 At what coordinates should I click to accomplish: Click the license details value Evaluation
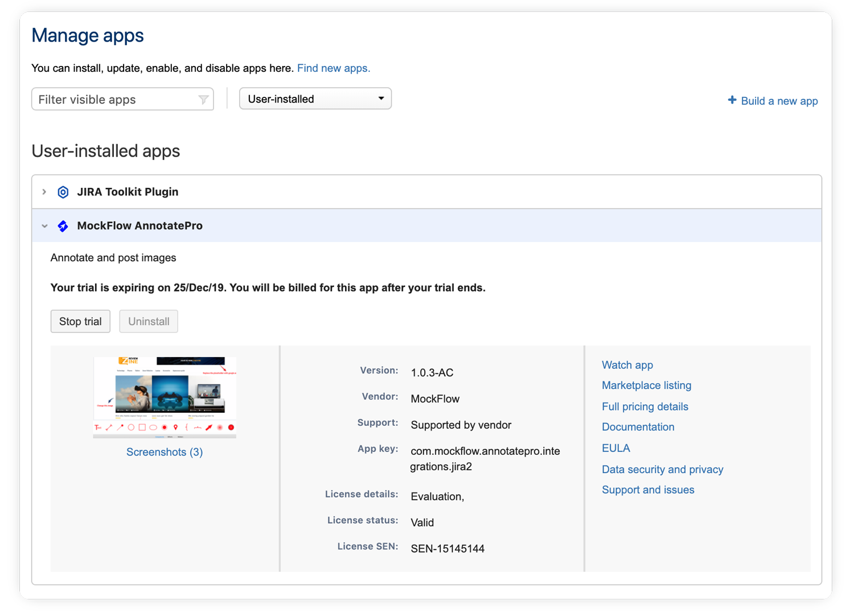point(437,496)
